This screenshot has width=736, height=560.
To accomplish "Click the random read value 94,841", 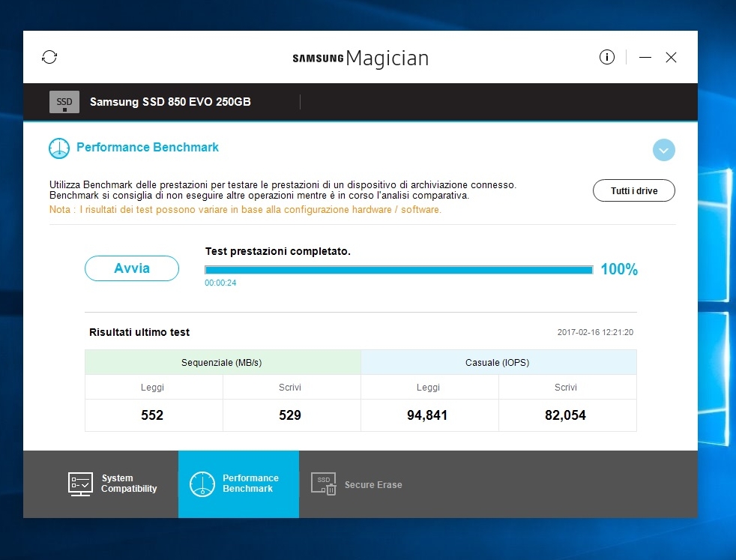I will 427,415.
